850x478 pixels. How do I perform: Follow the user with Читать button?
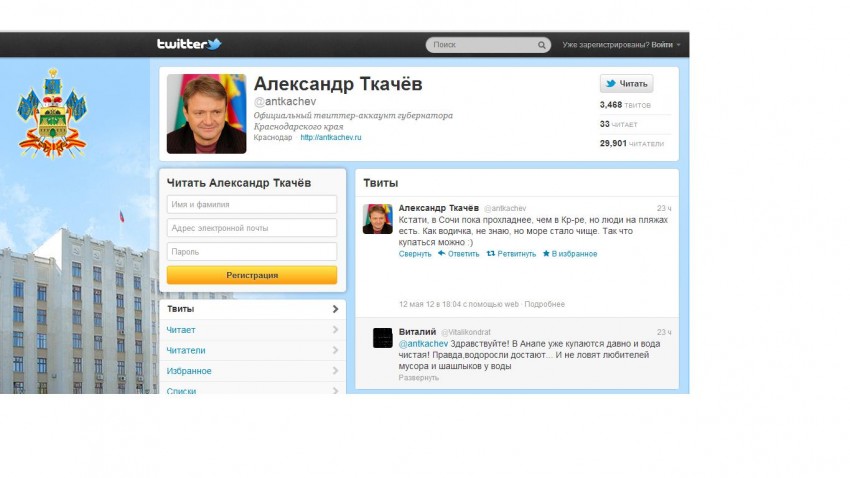tap(626, 83)
